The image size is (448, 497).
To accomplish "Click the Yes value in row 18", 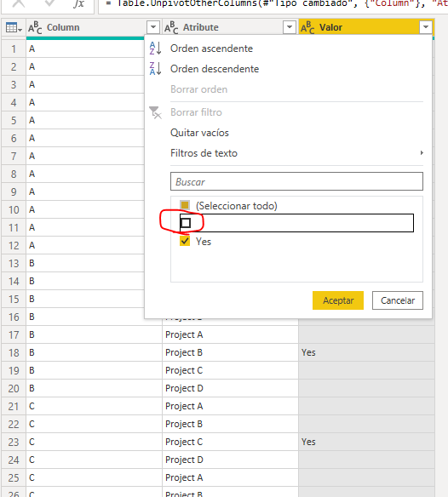I will (x=308, y=352).
